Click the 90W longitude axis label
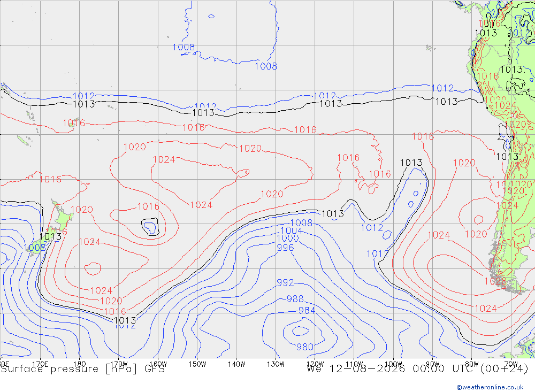The image size is (535, 392). pos(433,364)
